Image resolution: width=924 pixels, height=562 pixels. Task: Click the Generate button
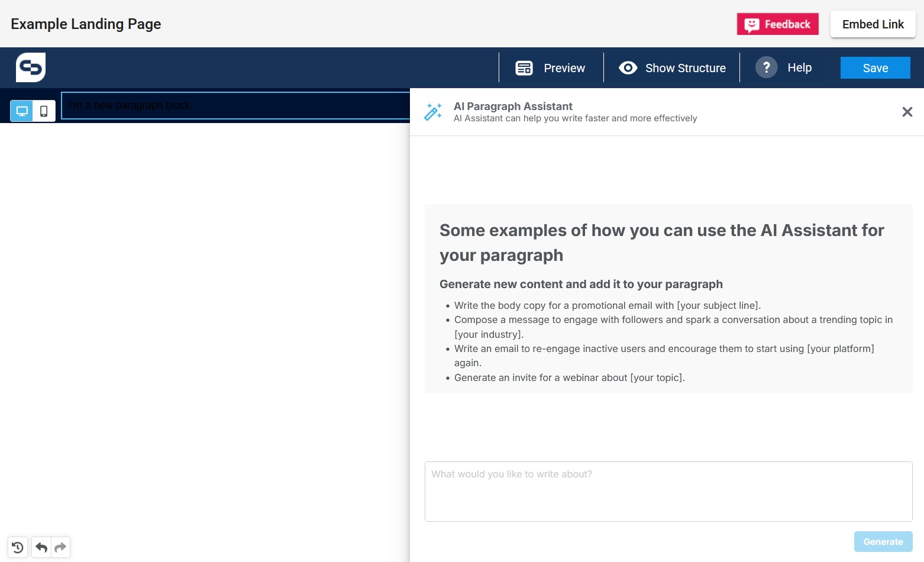point(883,541)
